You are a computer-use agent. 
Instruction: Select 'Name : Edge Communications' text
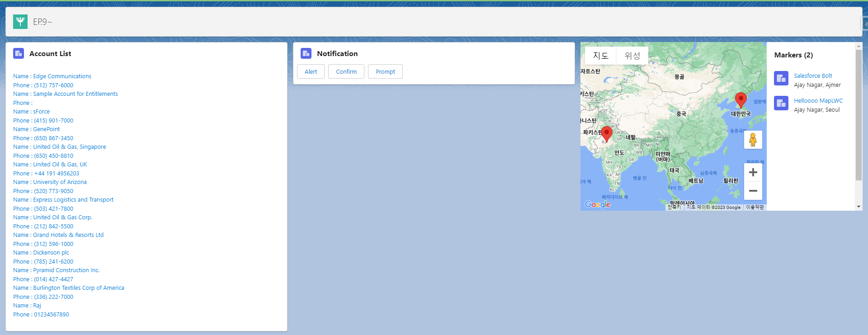(x=52, y=76)
